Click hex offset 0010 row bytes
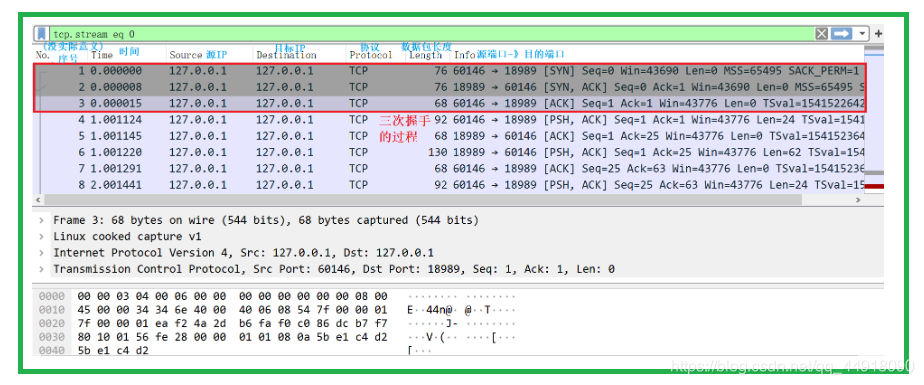This screenshot has height=385, width=924. coord(232,310)
